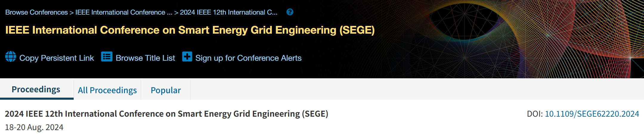The image size is (644, 139).
Task: Go to IEEE International Conference breadcrumb
Action: (x=124, y=13)
